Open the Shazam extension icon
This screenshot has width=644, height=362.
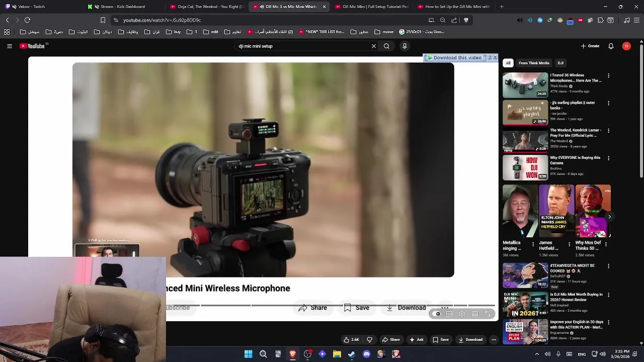(540, 20)
